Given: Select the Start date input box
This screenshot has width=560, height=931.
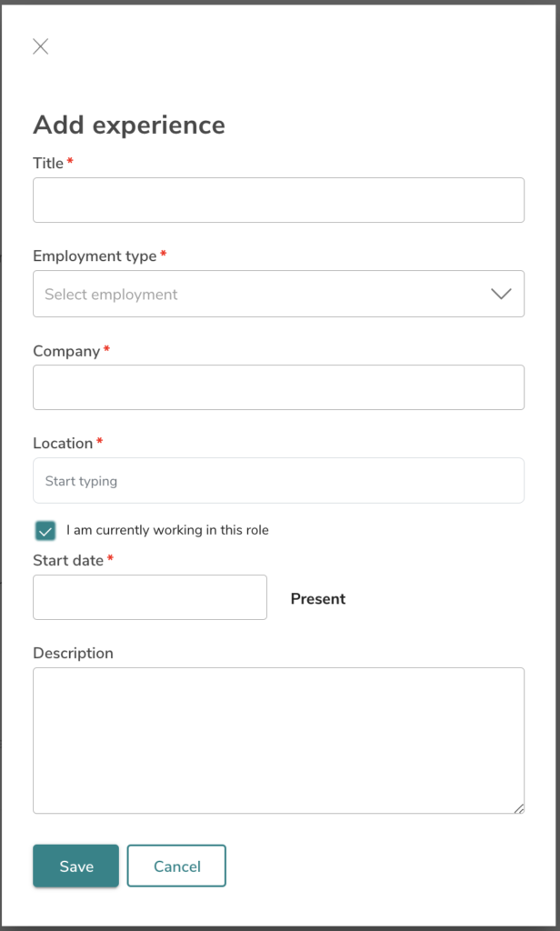Looking at the screenshot, I should click(149, 597).
